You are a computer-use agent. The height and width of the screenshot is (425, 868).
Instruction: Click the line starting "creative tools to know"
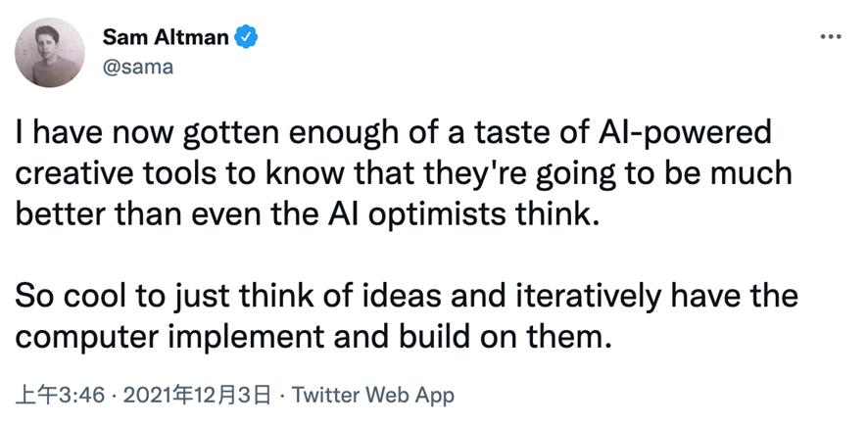(401, 173)
